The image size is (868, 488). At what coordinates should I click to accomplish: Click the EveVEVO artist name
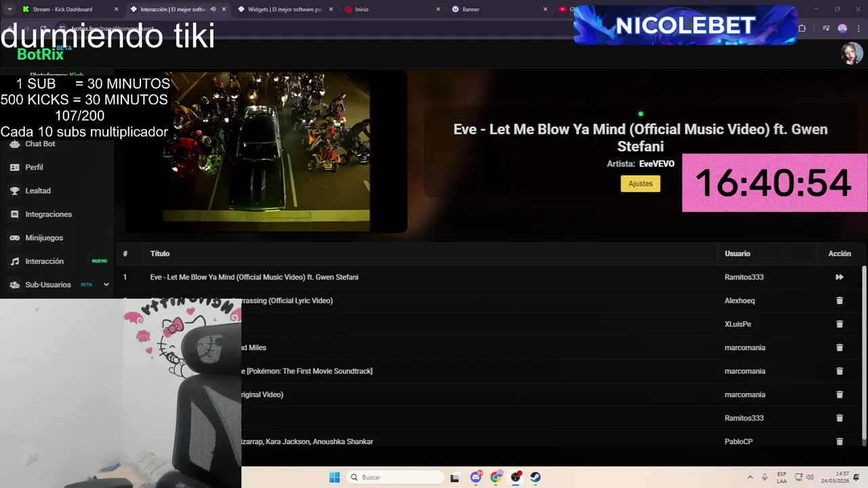click(x=656, y=164)
